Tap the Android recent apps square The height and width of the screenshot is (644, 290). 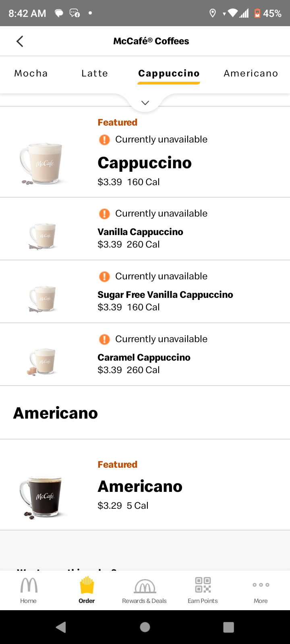tap(228, 627)
